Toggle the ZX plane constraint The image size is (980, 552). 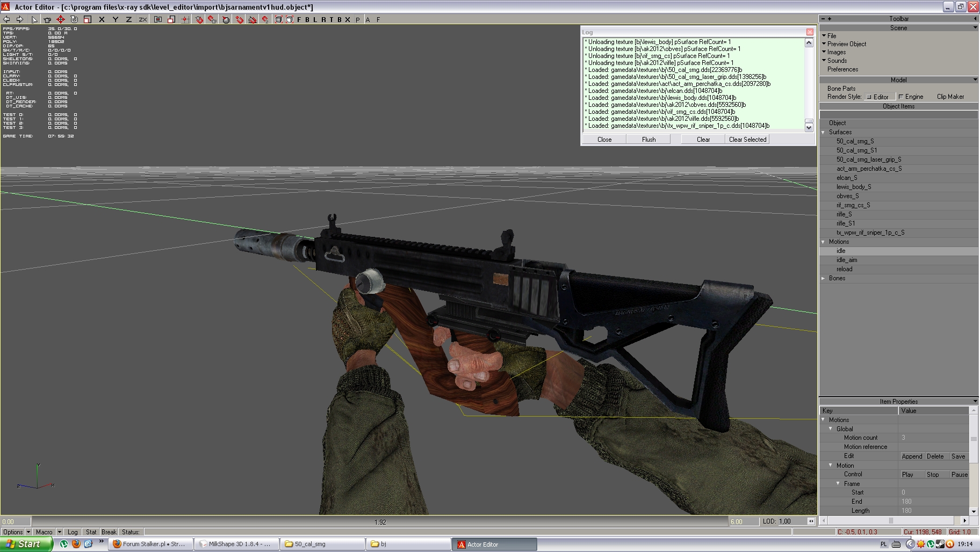point(142,19)
